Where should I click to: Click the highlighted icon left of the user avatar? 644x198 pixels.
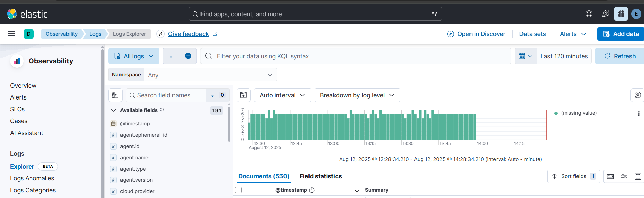tap(621, 14)
